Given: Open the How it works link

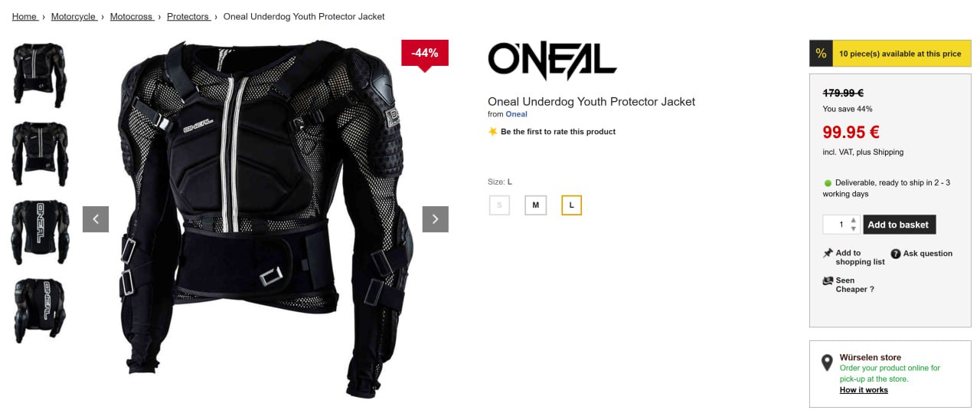Looking at the screenshot, I should click(x=864, y=390).
